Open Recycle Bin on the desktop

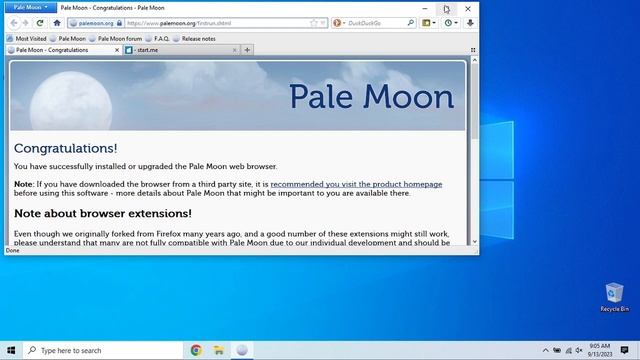pyautogui.click(x=614, y=297)
